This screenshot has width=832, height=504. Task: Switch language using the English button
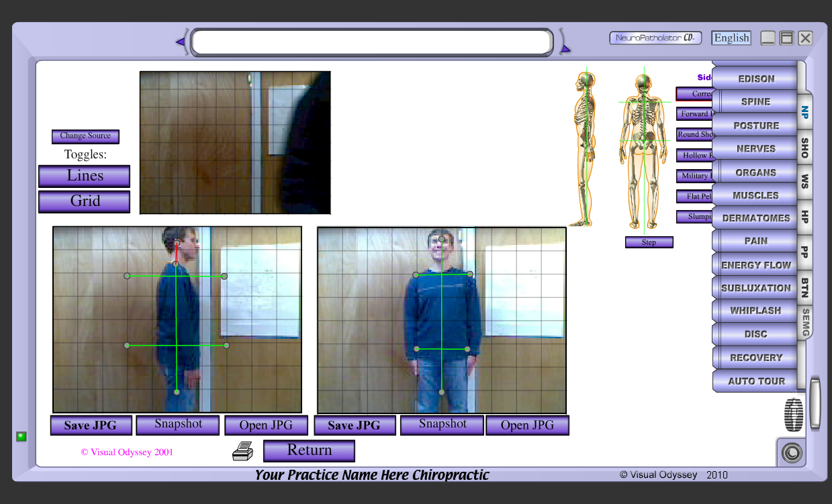(x=731, y=38)
